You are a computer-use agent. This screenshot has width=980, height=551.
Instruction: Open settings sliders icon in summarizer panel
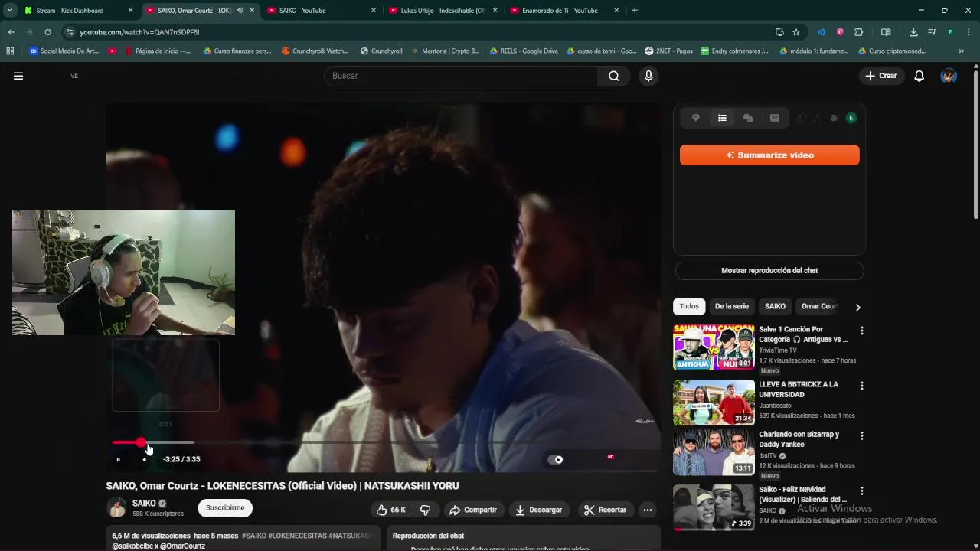(x=834, y=118)
